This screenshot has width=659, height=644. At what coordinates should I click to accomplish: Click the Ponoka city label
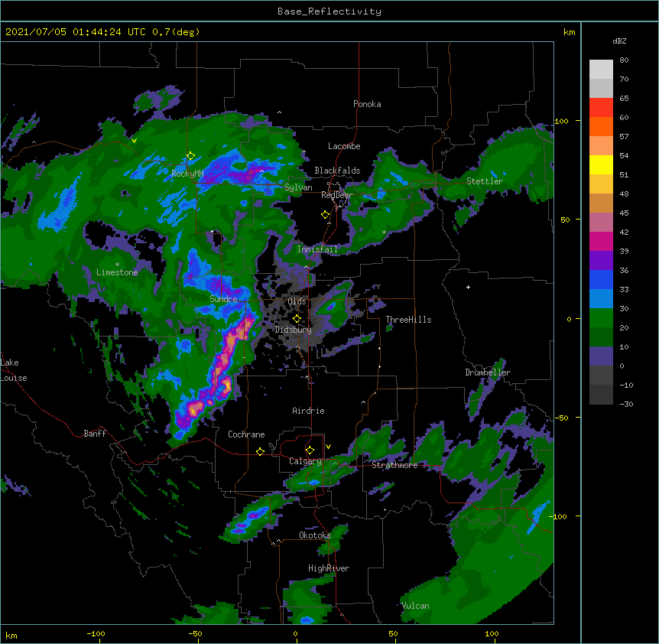pos(367,104)
